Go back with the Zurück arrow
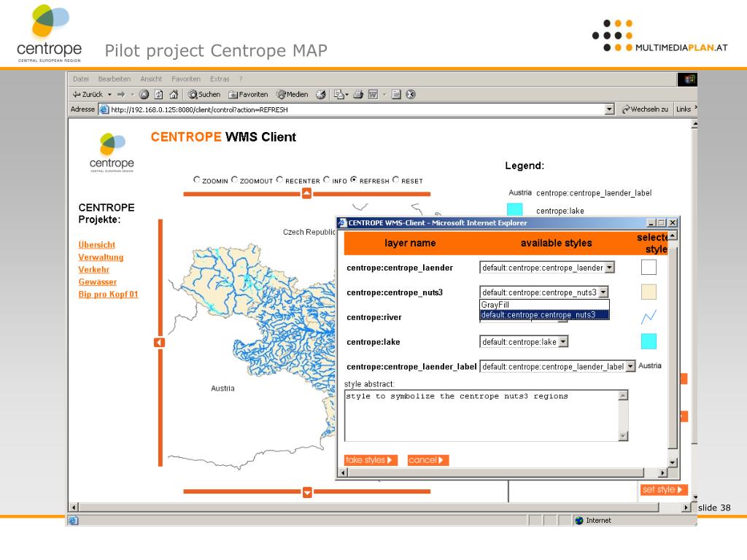The image size is (747, 560). point(88,94)
